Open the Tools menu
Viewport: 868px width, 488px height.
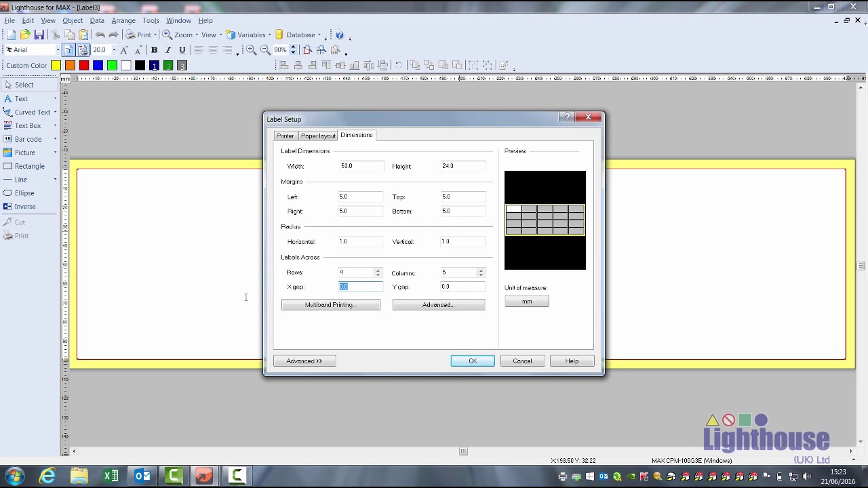151,20
